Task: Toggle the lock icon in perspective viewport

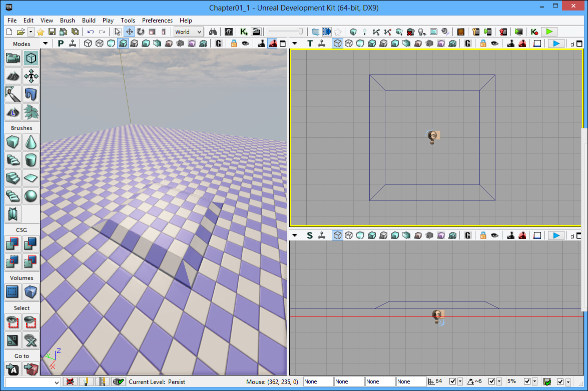Action: coord(234,43)
